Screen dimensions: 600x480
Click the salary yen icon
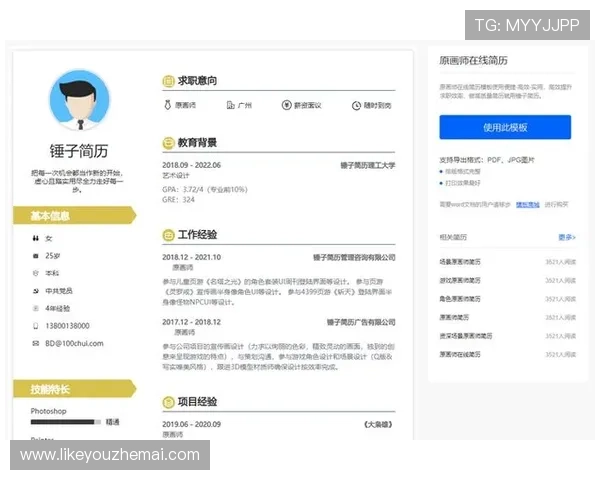[286, 105]
